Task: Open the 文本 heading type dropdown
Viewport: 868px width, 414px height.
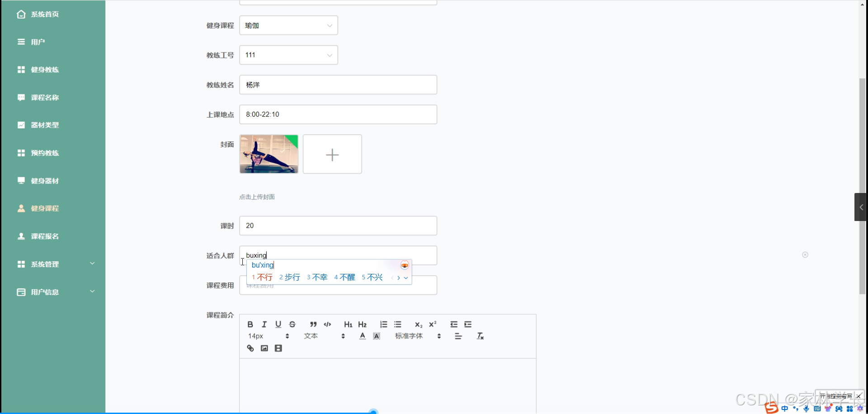Action: (x=324, y=336)
